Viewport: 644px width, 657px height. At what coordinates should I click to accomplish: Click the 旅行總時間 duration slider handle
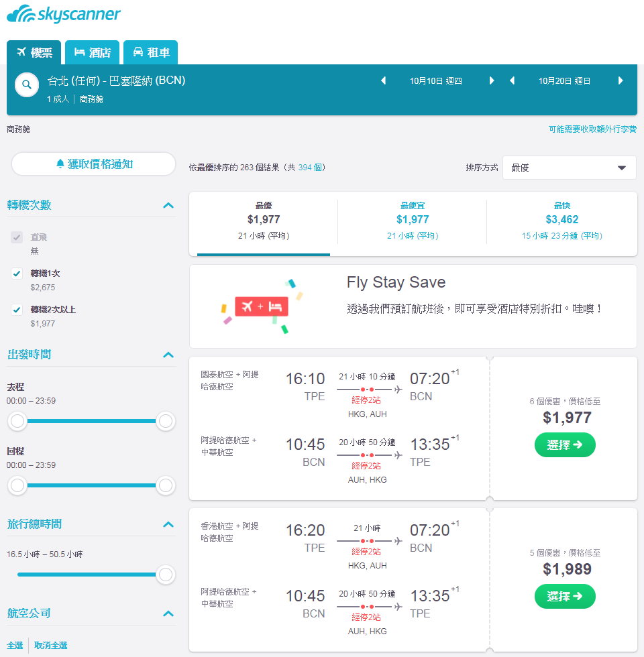[166, 575]
